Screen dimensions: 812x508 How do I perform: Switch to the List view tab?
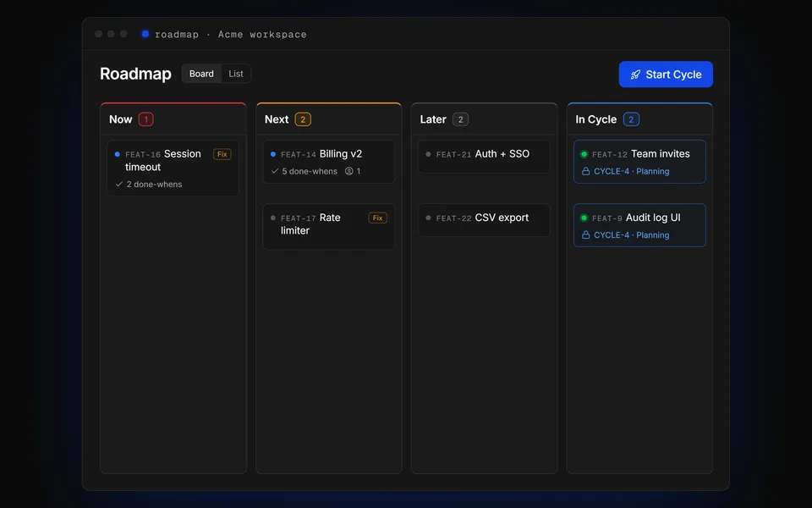[x=236, y=74]
